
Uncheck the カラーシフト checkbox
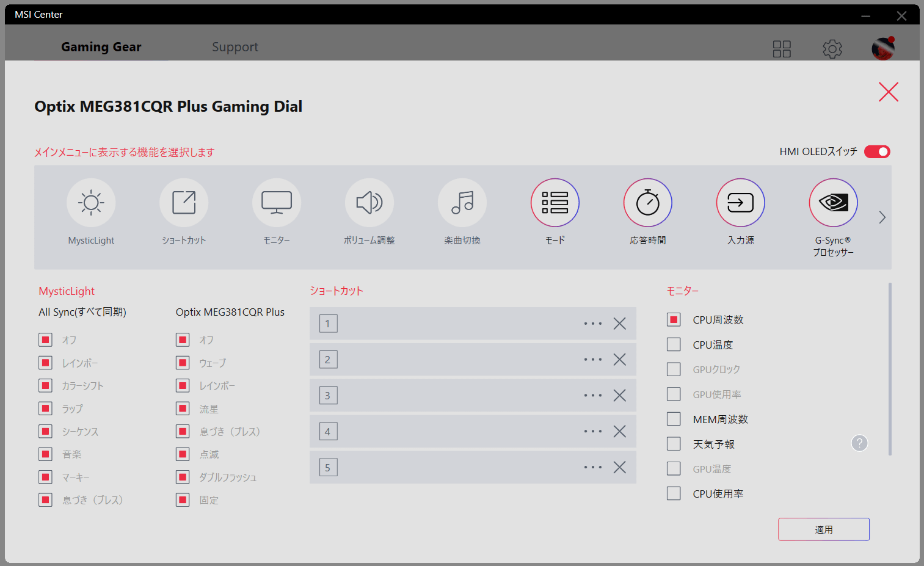coord(45,385)
